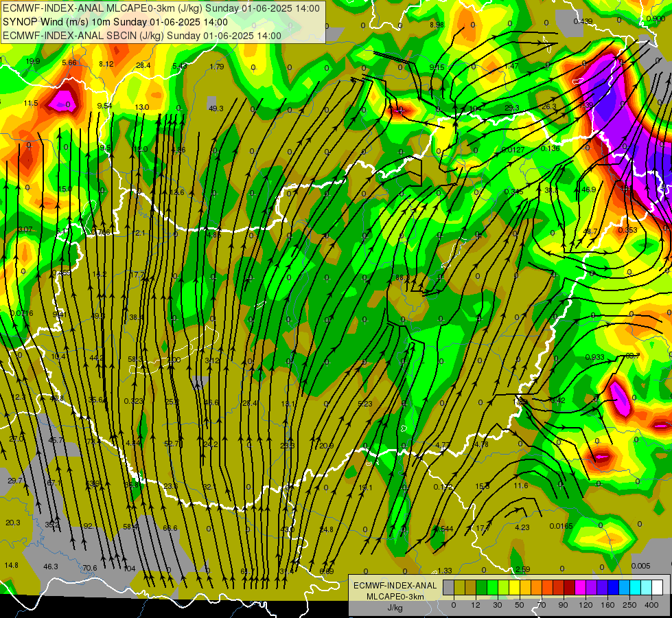The height and width of the screenshot is (618, 672).
Task: Click the legend scale value 400
Action: (x=651, y=605)
